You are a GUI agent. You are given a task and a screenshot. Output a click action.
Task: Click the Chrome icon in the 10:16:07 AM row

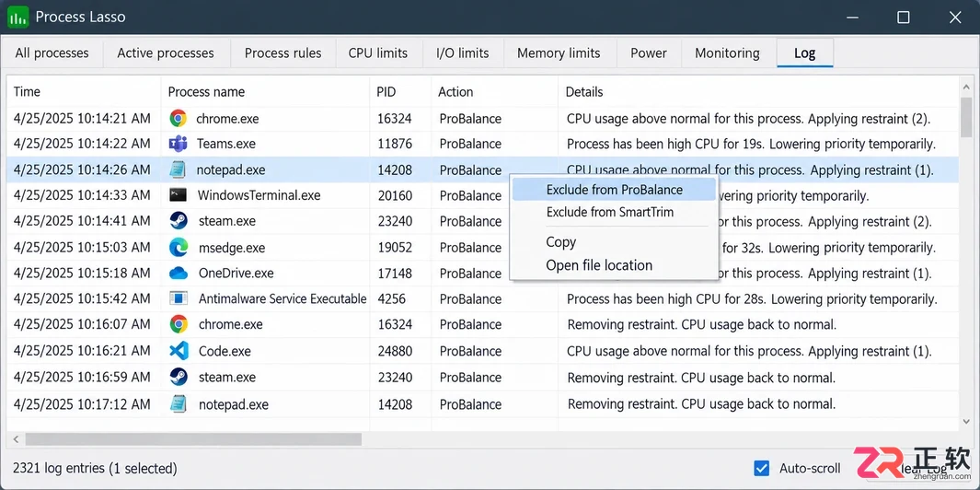click(x=179, y=324)
